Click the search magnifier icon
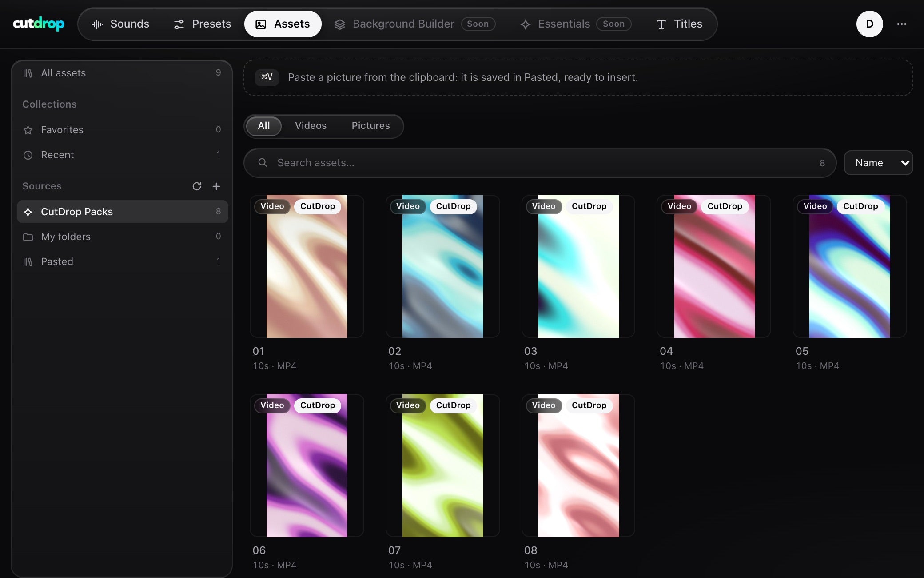This screenshot has height=578, width=924. [263, 163]
